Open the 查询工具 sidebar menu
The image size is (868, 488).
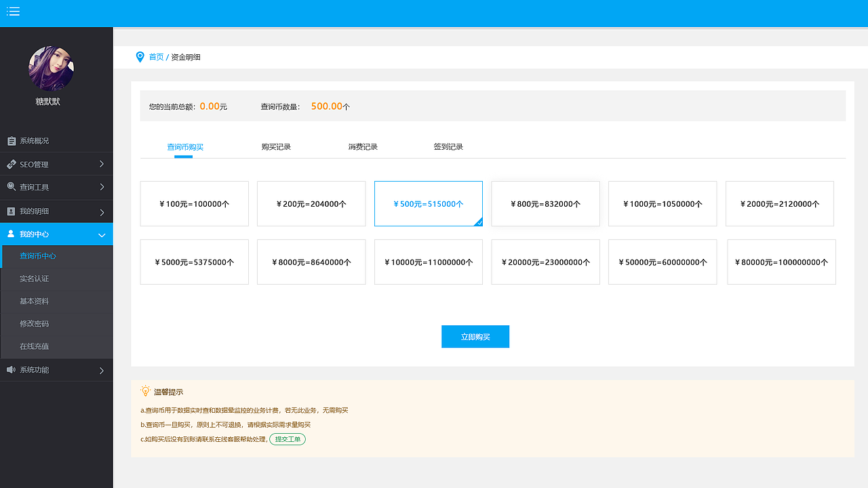tap(56, 187)
